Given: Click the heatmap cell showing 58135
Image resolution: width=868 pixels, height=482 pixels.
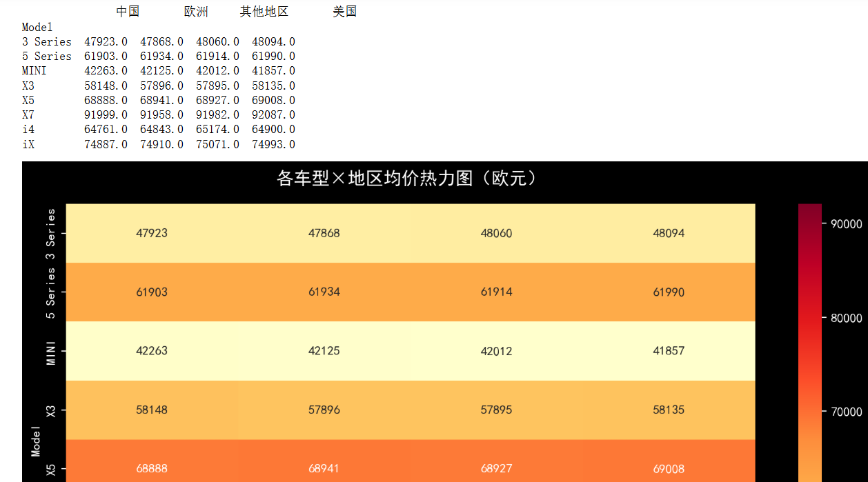Looking at the screenshot, I should click(669, 410).
